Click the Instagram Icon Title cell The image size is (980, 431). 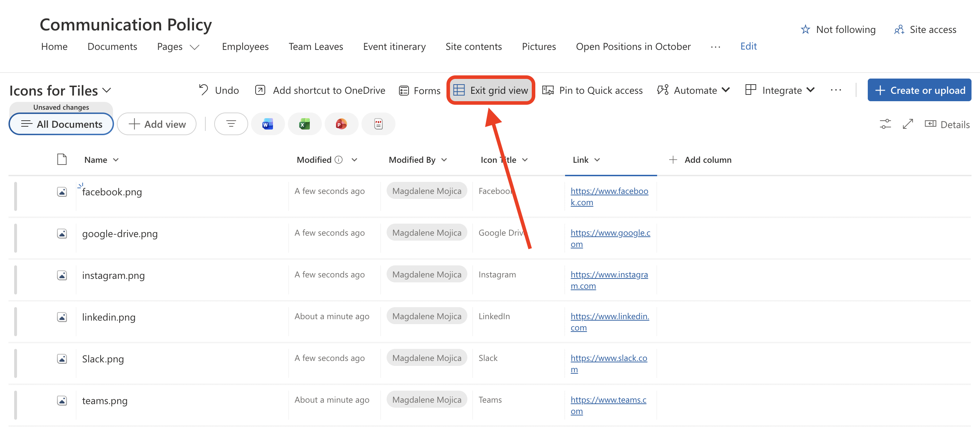pos(497,275)
